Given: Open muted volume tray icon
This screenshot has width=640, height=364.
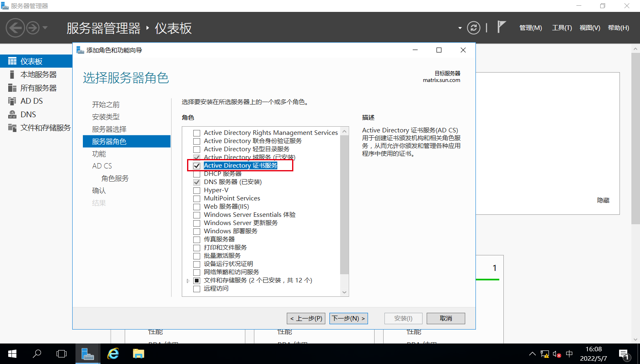Looking at the screenshot, I should pyautogui.click(x=557, y=354).
